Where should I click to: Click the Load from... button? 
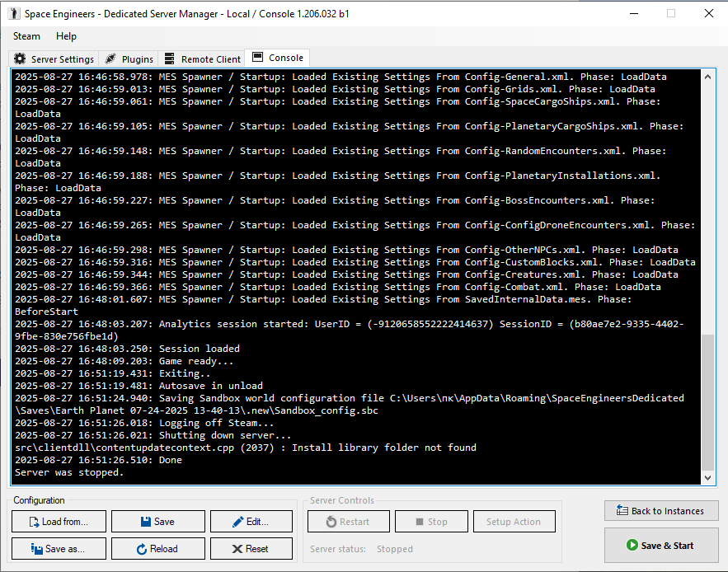pyautogui.click(x=59, y=522)
